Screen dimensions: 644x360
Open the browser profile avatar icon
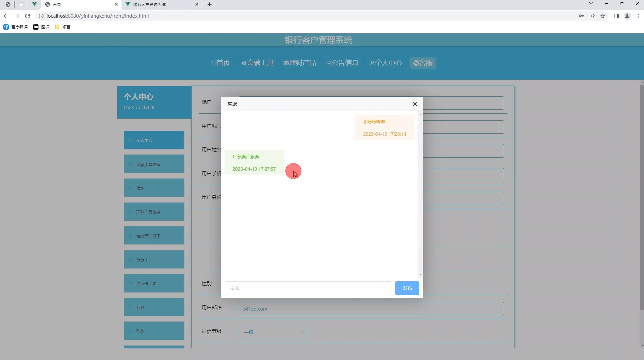click(627, 16)
